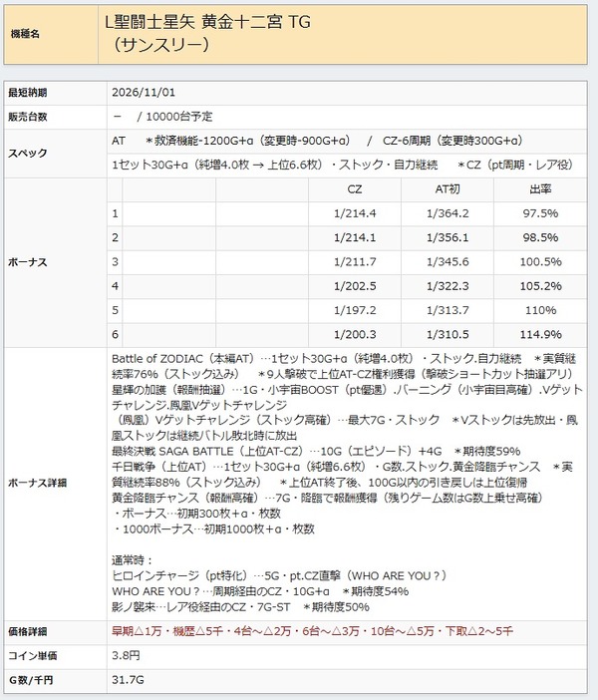Select CZ value 1/200.3 for setting 6
This screenshot has height=700, width=598.
pyautogui.click(x=355, y=334)
